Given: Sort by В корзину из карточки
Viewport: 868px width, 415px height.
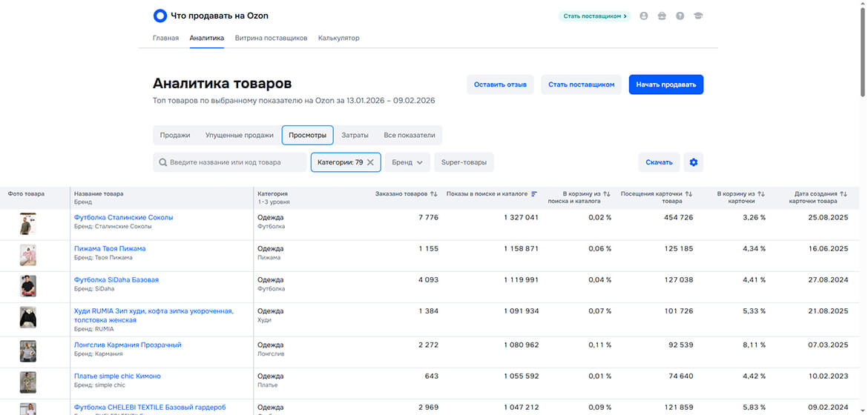Looking at the screenshot, I should click(x=761, y=193).
